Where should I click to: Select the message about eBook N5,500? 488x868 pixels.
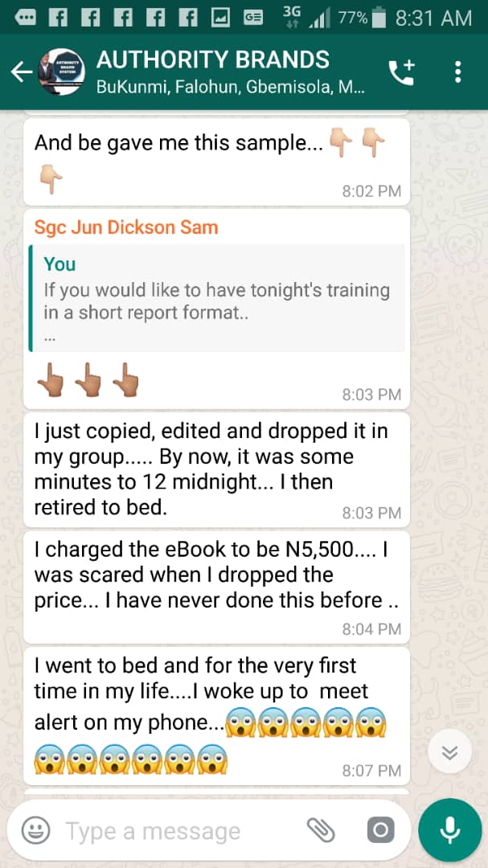(x=216, y=587)
